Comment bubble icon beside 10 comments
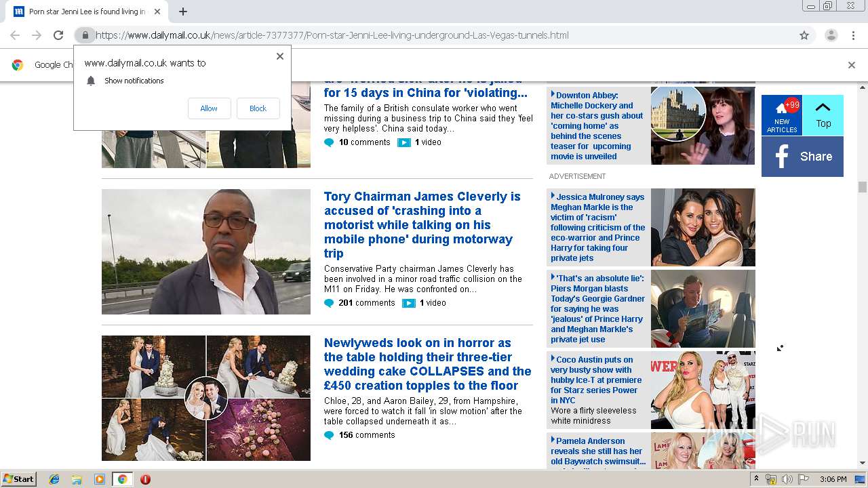868x488 pixels. [x=329, y=142]
